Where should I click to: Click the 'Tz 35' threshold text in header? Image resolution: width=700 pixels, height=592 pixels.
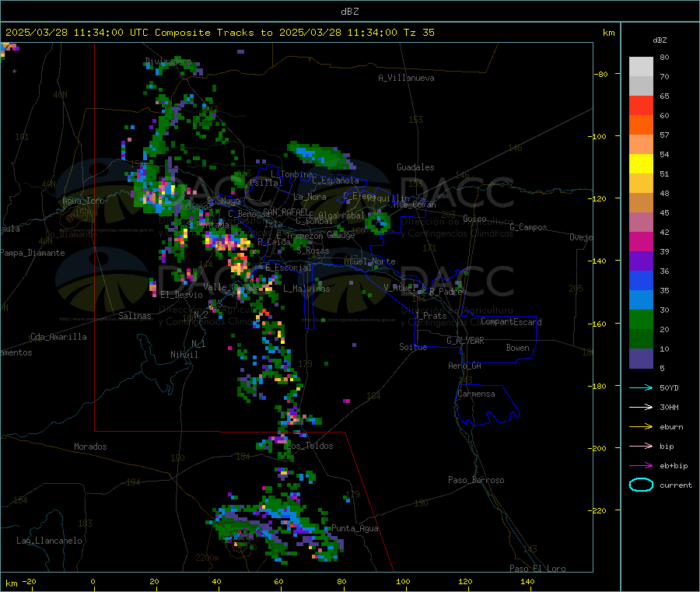coord(418,33)
